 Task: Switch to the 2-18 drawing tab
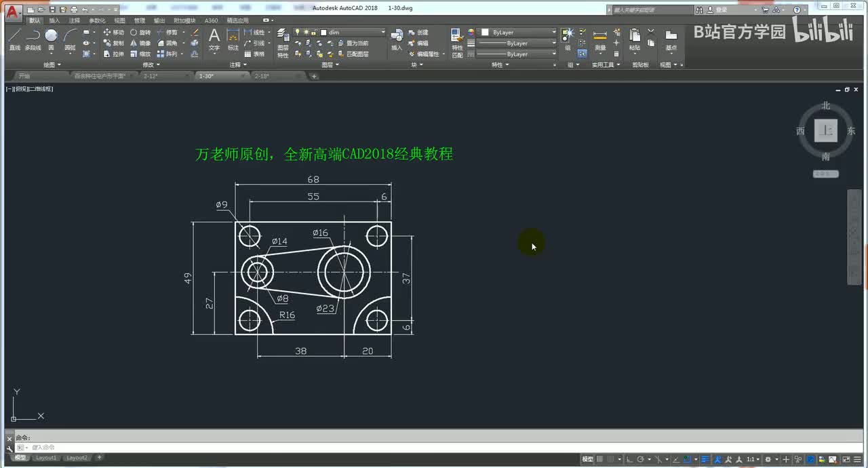pyautogui.click(x=262, y=76)
